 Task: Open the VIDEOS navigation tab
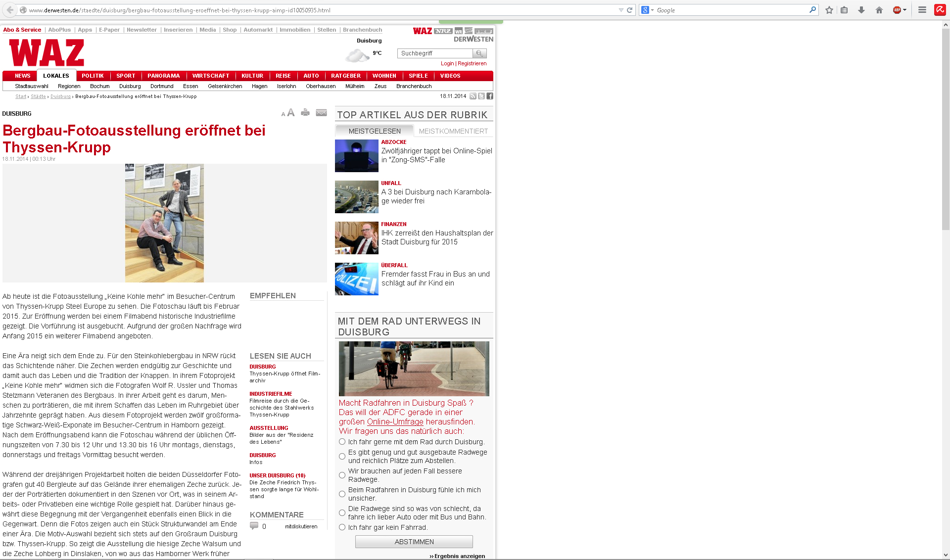tap(450, 76)
